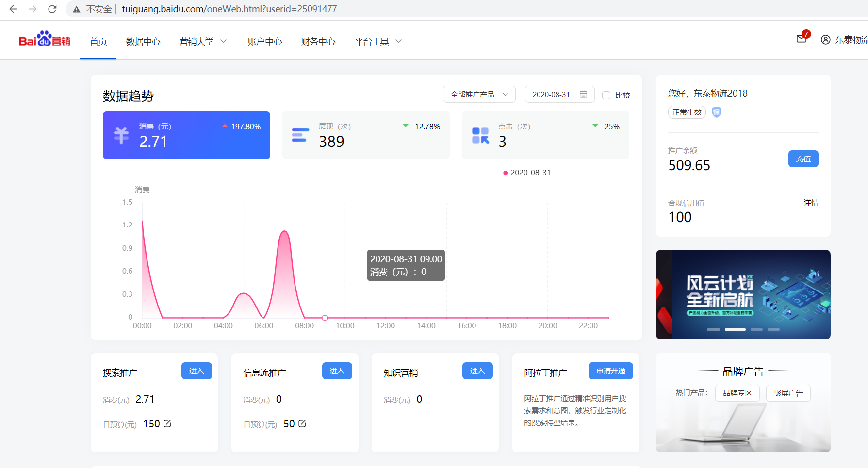Open the 全部推广产品 dropdown
The image size is (868, 468).
(479, 94)
